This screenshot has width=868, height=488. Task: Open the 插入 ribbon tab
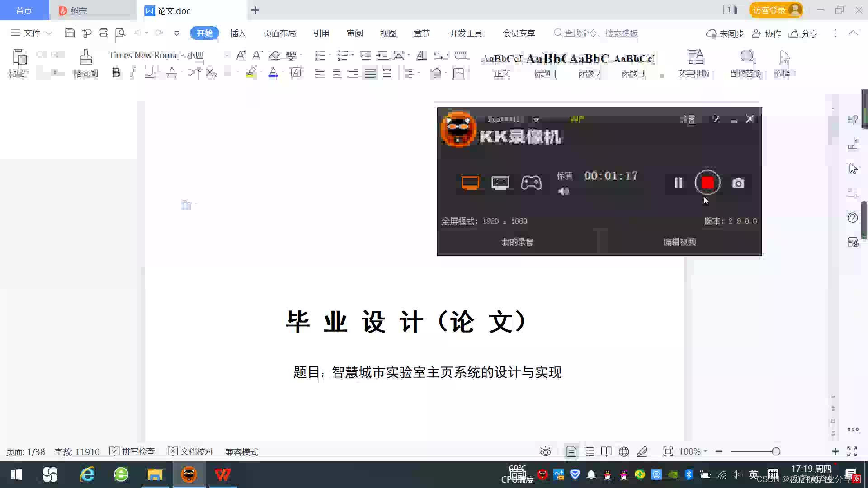click(x=237, y=33)
